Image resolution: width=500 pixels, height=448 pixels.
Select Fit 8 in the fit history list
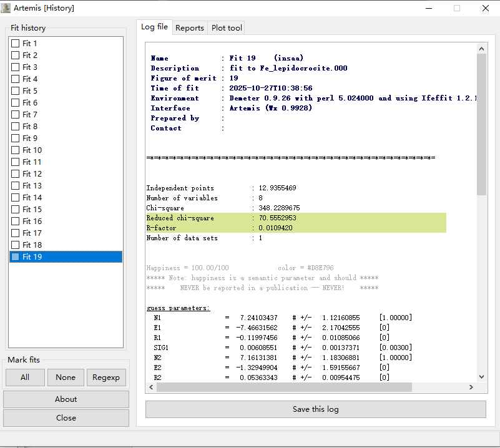click(30, 127)
